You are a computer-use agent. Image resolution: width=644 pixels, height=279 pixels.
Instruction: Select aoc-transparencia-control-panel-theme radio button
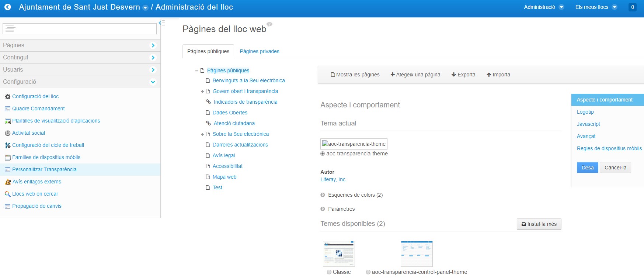(368, 272)
